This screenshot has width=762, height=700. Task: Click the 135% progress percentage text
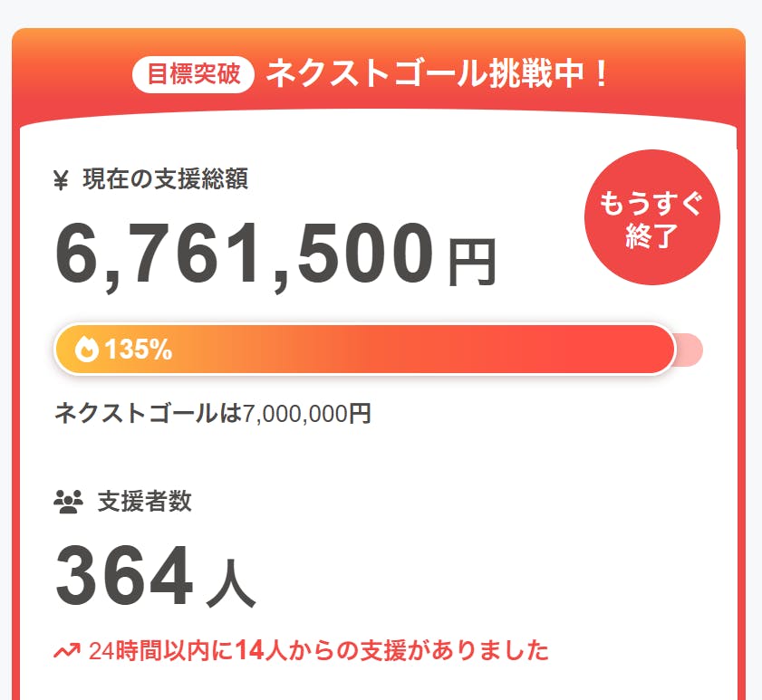tap(138, 350)
